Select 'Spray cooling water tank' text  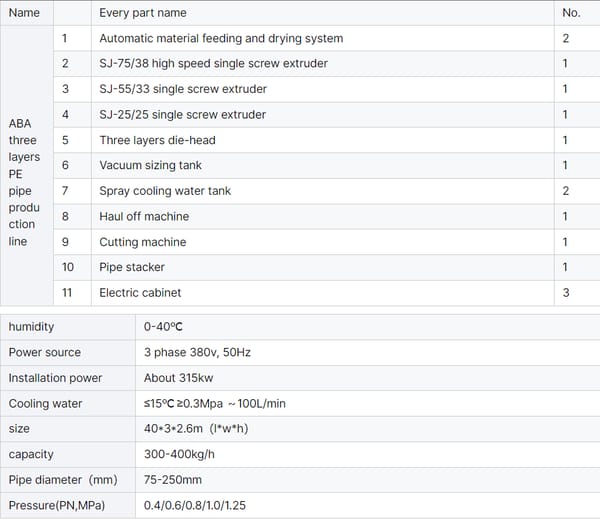(165, 191)
